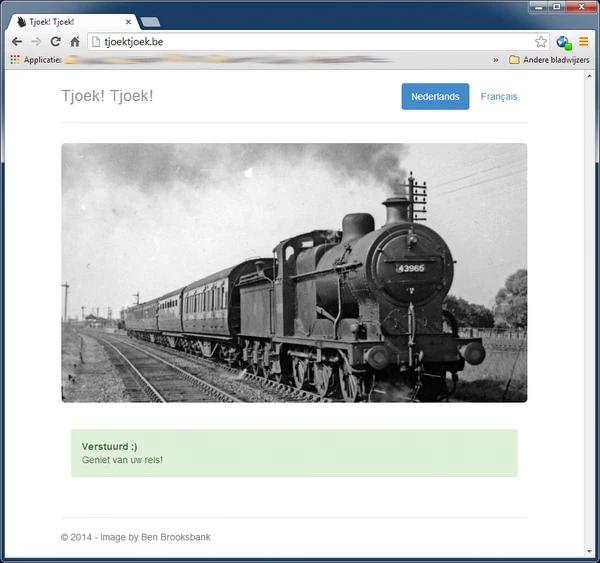The height and width of the screenshot is (563, 600).
Task: Focus the address bar showing tjoektjoek.be
Action: pyautogui.click(x=318, y=42)
